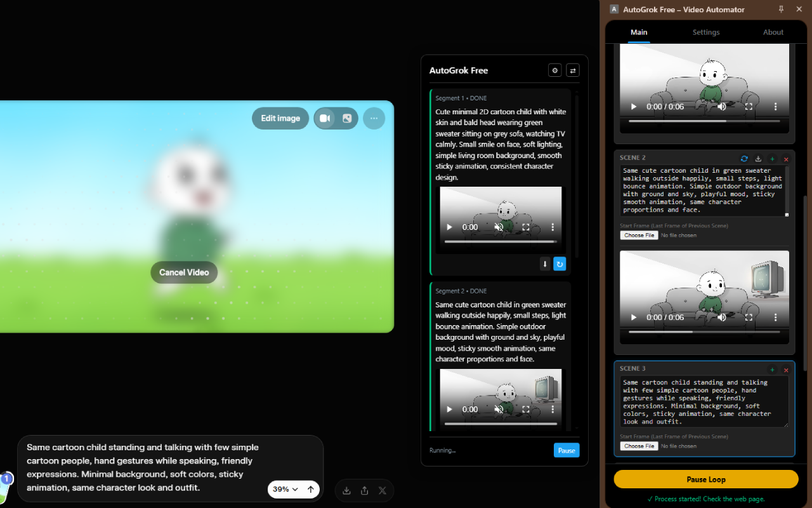The height and width of the screenshot is (508, 812).
Task: Open AutoGrok Free panel settings gear
Action: (555, 70)
